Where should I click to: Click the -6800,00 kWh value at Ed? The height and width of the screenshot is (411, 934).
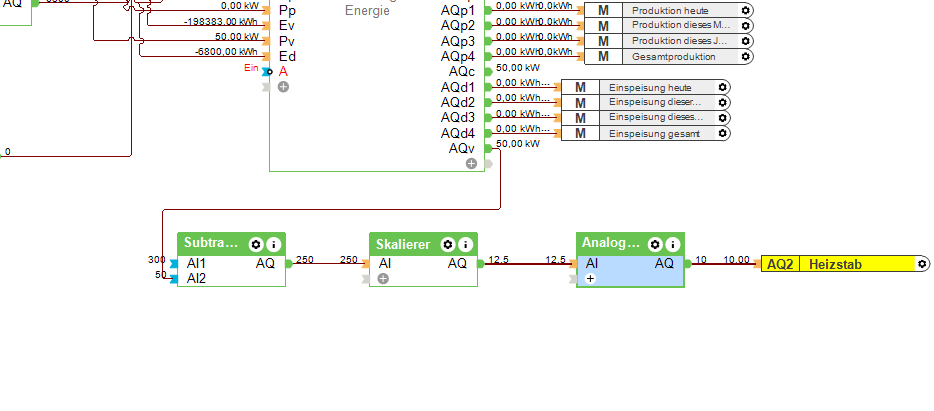pyautogui.click(x=226, y=52)
